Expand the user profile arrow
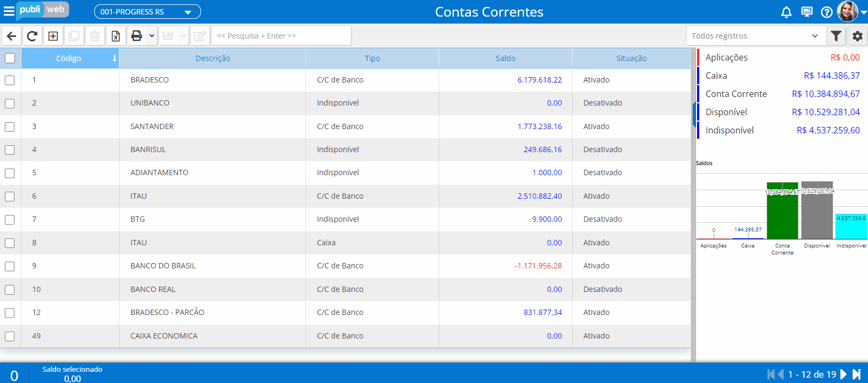The height and width of the screenshot is (383, 868). 863,12
